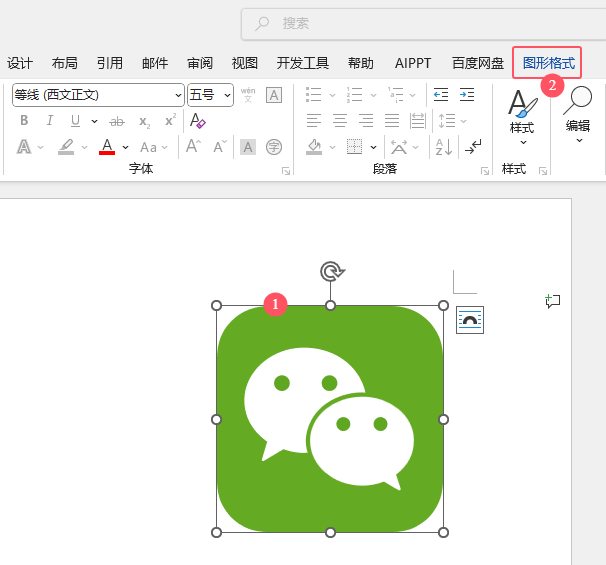
Task: Click the 搜索 search box
Action: pos(424,24)
